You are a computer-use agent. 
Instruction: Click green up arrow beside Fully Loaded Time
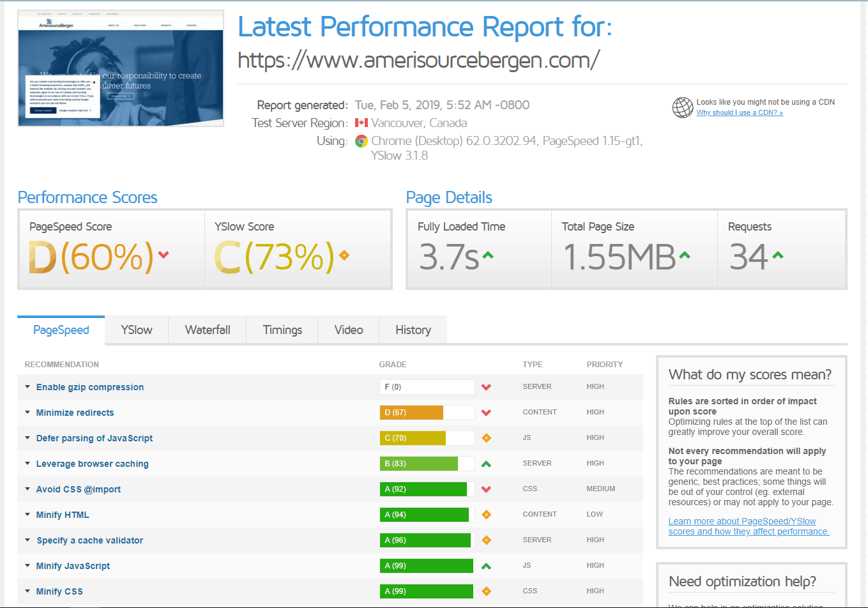coord(488,255)
